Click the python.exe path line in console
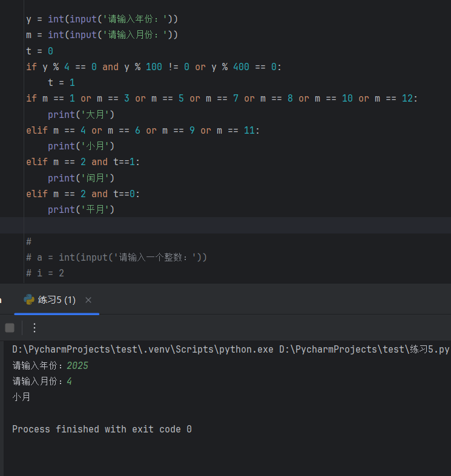This screenshot has width=451, height=476. tap(231, 350)
